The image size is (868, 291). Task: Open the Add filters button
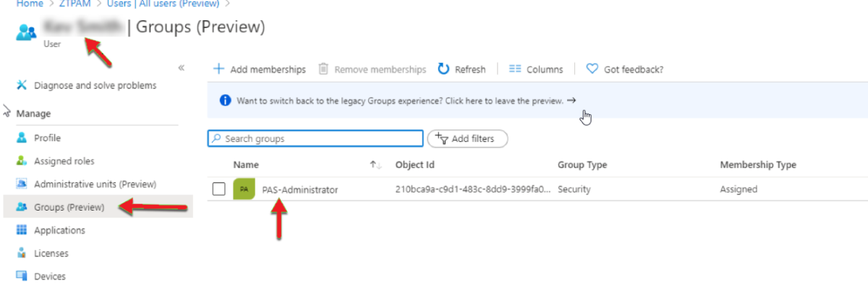coord(467,138)
